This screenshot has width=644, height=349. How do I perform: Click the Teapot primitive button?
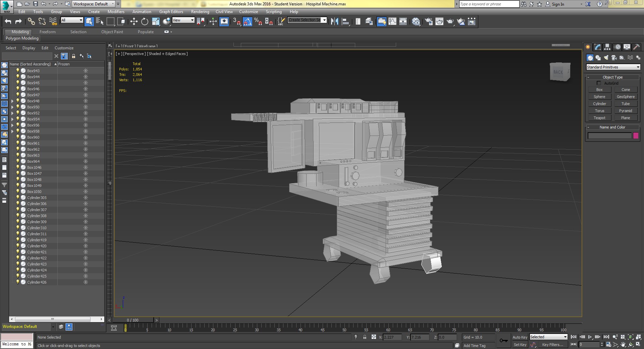599,118
